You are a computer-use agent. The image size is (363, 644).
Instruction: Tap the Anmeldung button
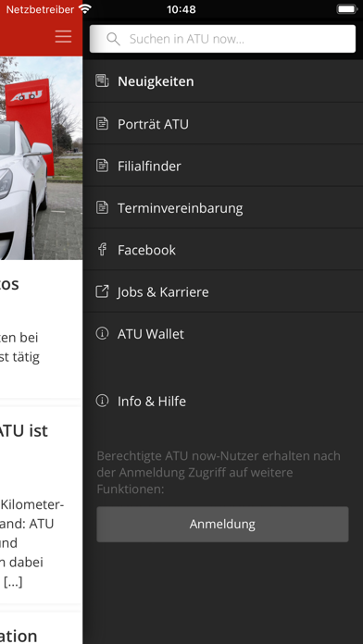point(222,524)
